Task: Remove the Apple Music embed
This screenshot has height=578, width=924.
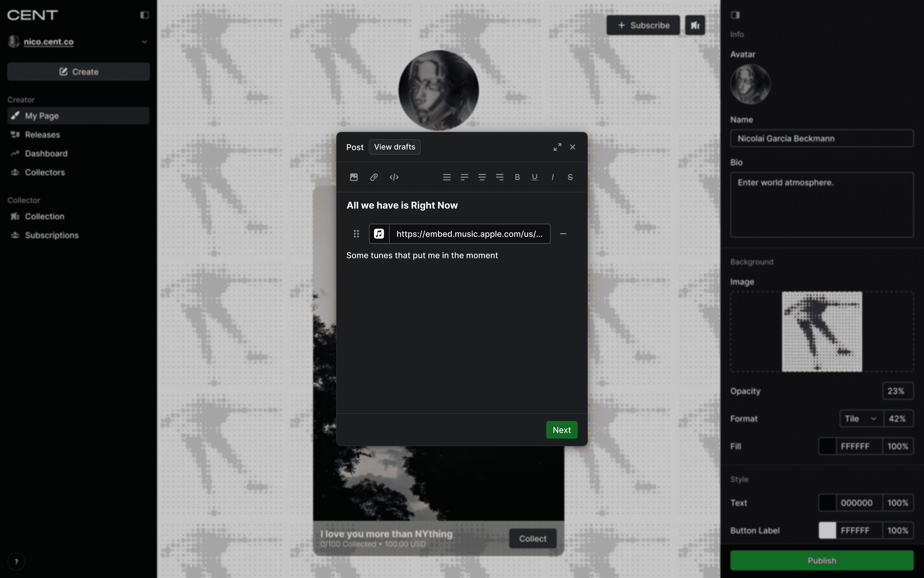Action: (563, 234)
